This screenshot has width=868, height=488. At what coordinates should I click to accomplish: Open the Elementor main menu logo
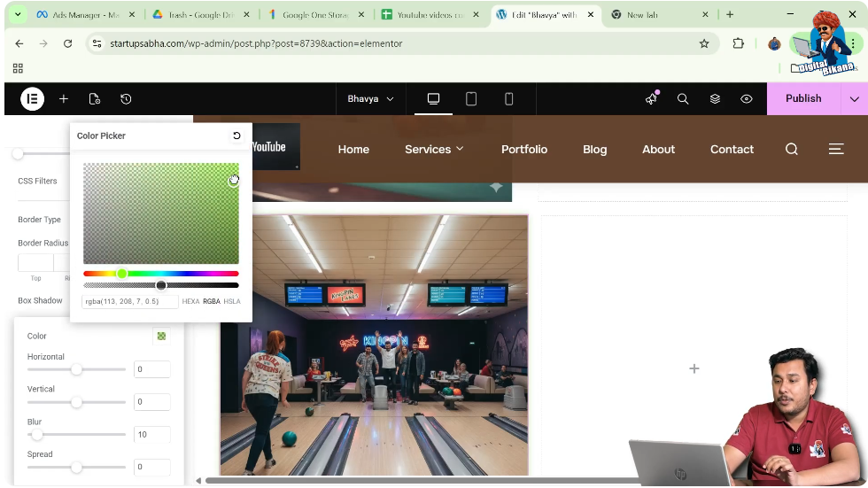point(33,99)
